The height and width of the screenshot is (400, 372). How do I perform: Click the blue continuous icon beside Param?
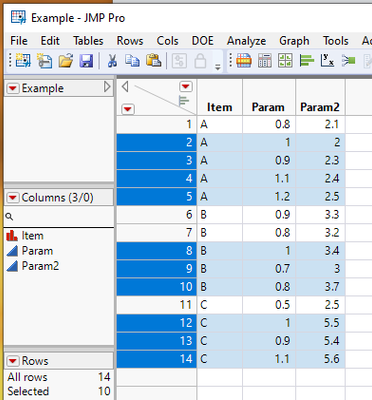click(x=12, y=251)
